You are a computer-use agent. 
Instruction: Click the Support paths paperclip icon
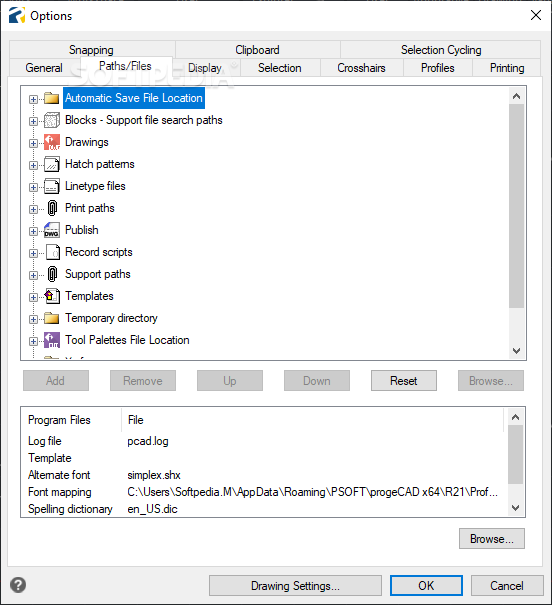[52, 274]
